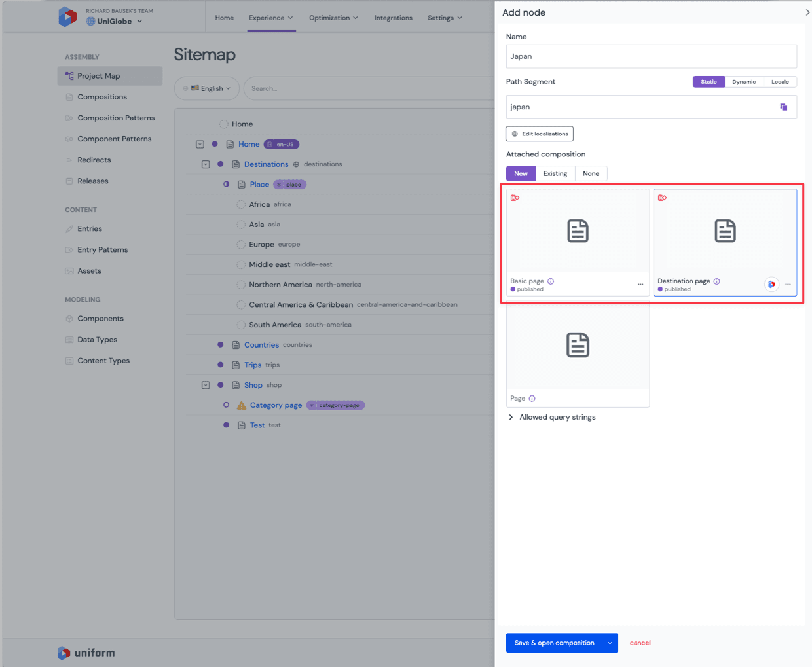Open the Integrations navigation item
Image resolution: width=812 pixels, height=667 pixels.
coord(394,18)
